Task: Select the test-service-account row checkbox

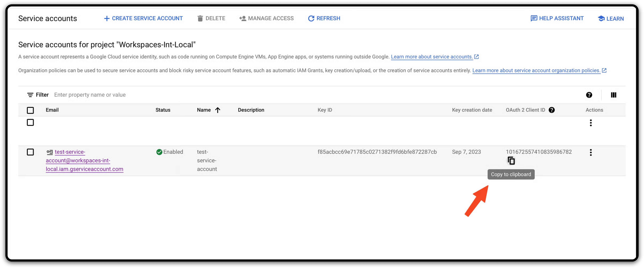Action: 30,152
